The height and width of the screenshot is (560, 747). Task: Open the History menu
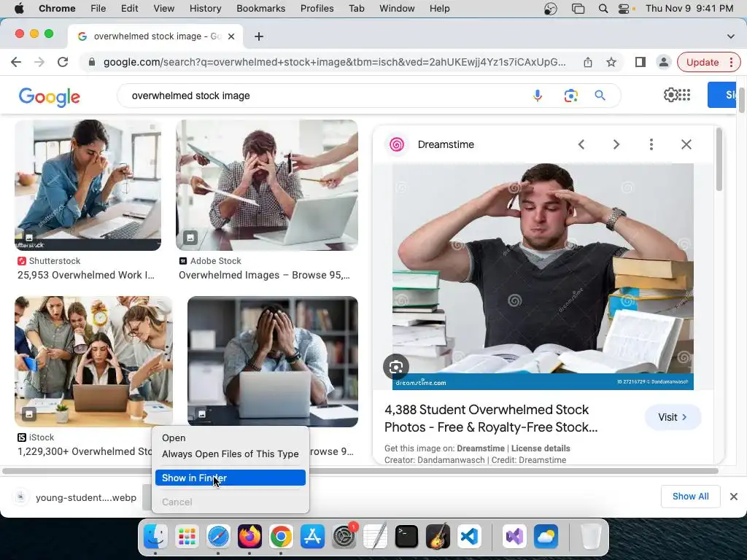pos(205,9)
